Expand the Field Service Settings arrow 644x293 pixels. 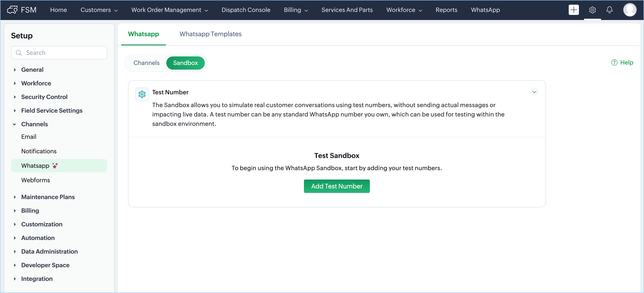[x=15, y=110]
